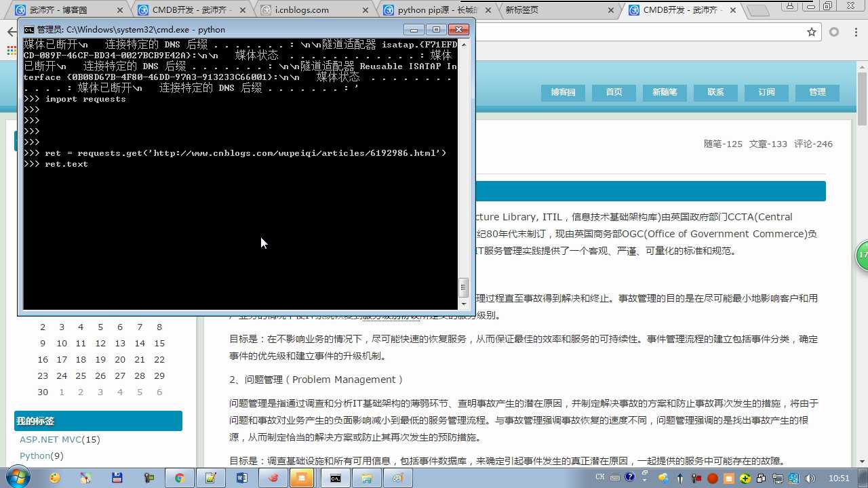The width and height of the screenshot is (868, 488).
Task: Select calendar date 30
Action: [x=43, y=392]
